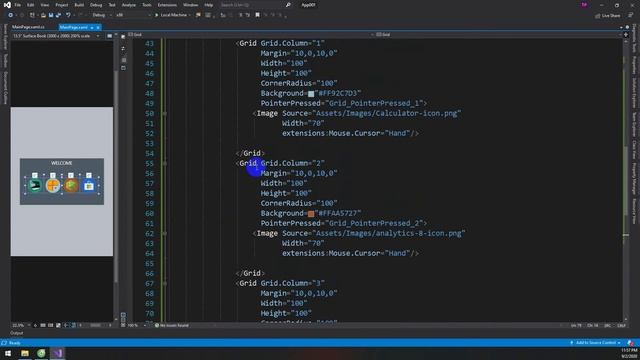Select the blue store icon in designer preview
Screen dimensions: 640x360
click(x=89, y=186)
